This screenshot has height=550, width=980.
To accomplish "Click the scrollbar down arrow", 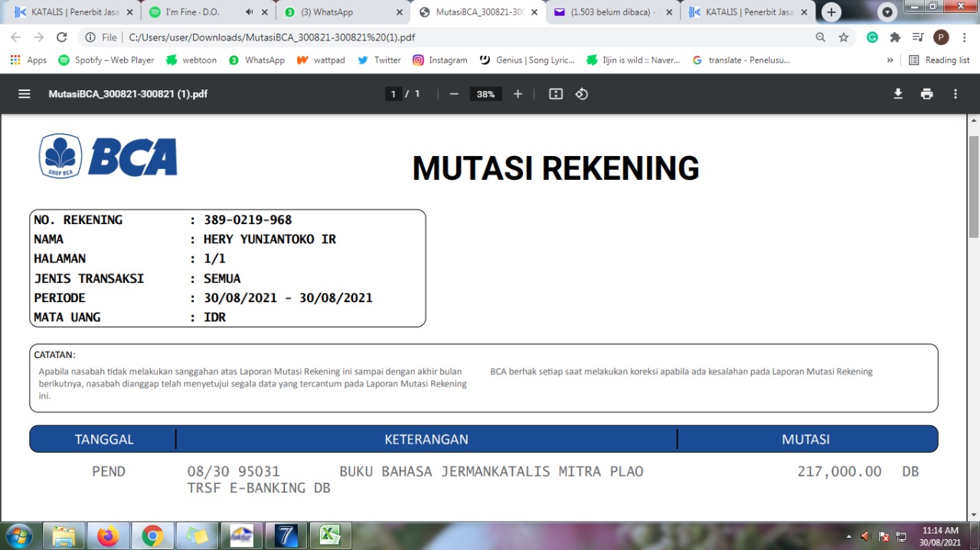I will coord(974,515).
